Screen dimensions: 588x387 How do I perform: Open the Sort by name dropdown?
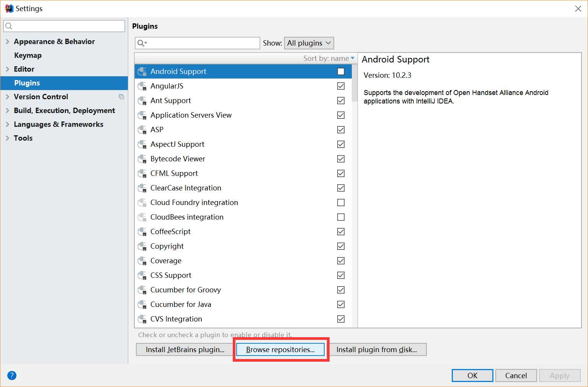[x=329, y=58]
